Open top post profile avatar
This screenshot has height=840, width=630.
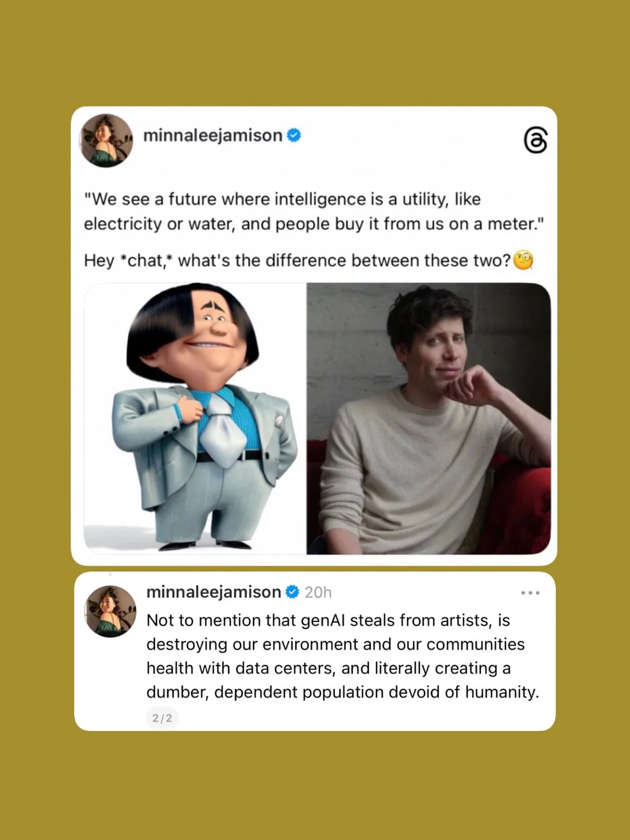click(106, 141)
